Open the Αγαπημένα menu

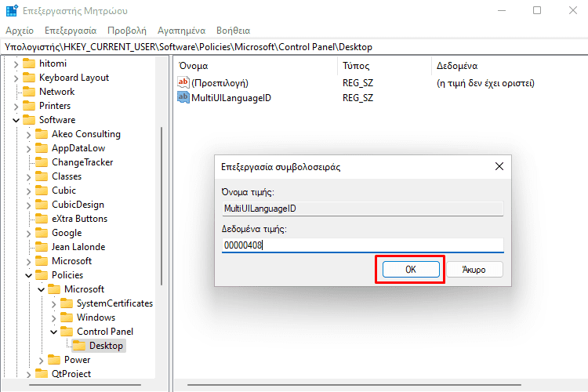182,31
